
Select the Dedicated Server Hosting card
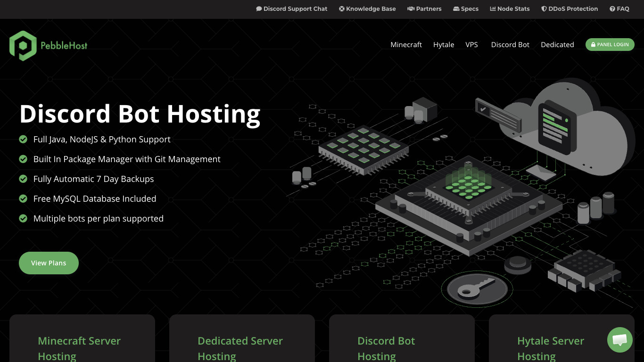point(242,338)
